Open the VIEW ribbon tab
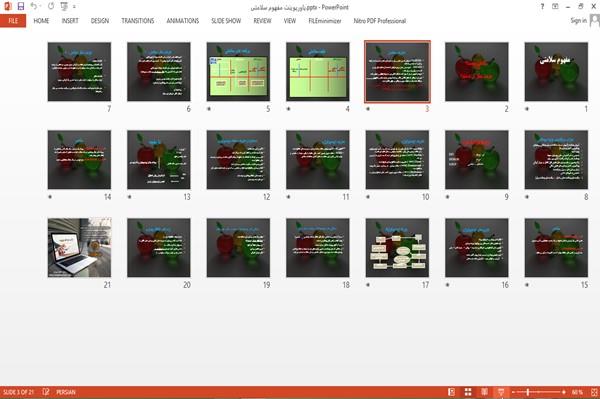The width and height of the screenshot is (600, 399). (x=290, y=21)
